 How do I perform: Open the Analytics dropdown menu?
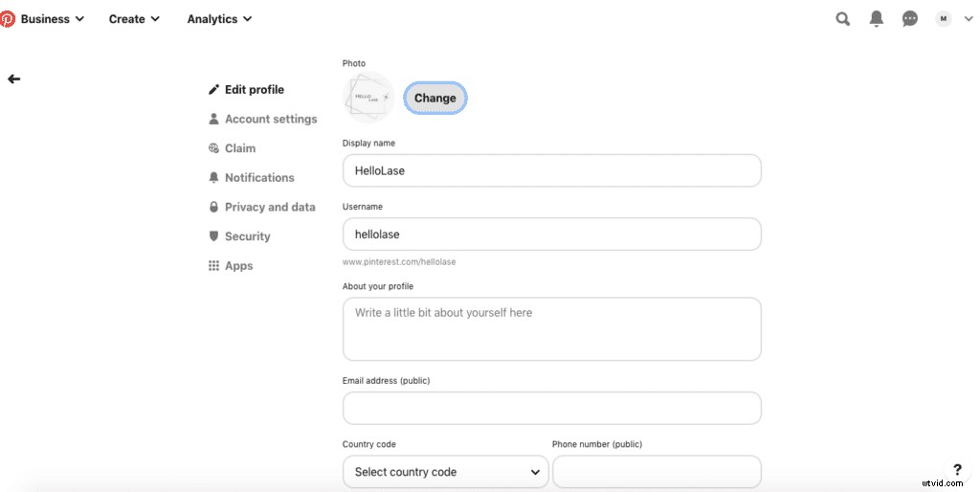click(x=219, y=18)
